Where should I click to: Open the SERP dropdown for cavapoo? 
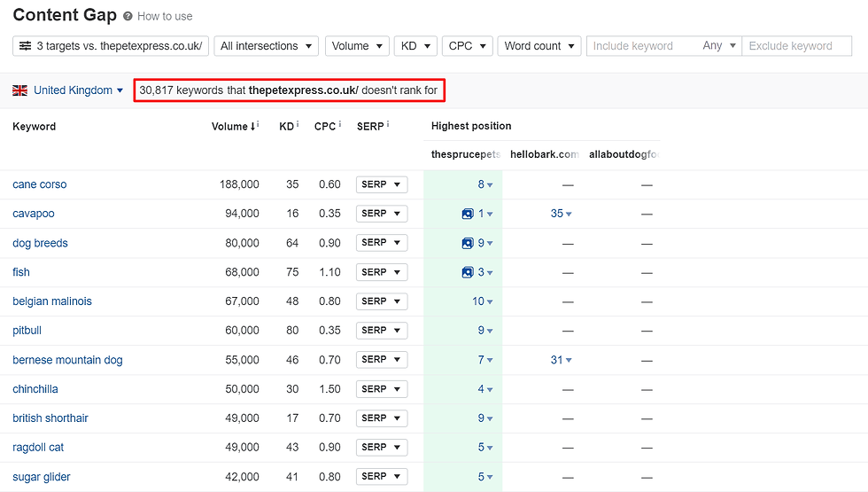pyautogui.click(x=382, y=214)
